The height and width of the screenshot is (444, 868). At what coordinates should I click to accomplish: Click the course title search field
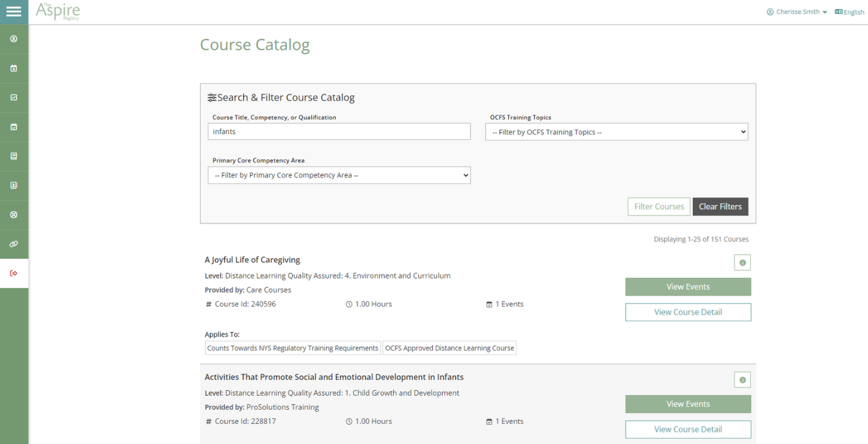click(x=339, y=132)
